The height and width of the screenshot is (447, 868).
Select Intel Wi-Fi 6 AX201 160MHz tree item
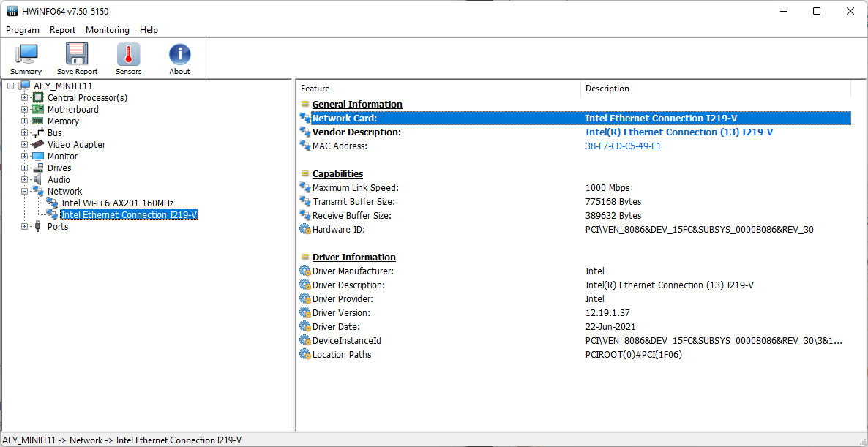pos(117,203)
